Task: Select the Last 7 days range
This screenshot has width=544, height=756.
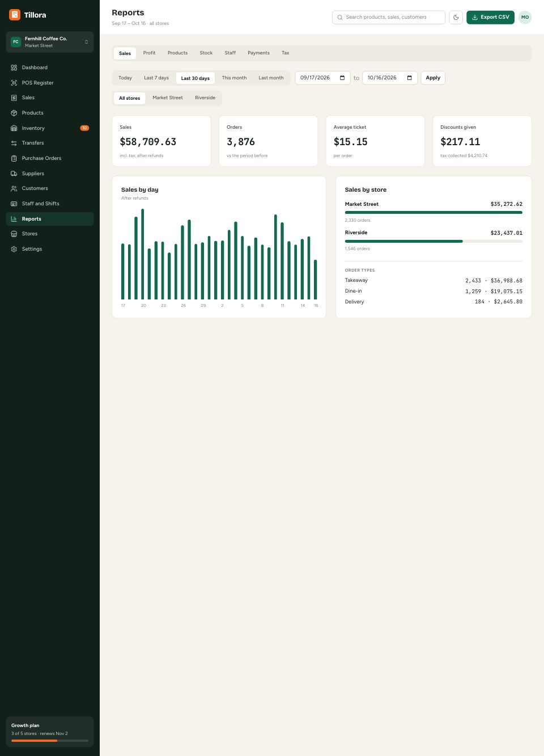Action: pos(156,78)
